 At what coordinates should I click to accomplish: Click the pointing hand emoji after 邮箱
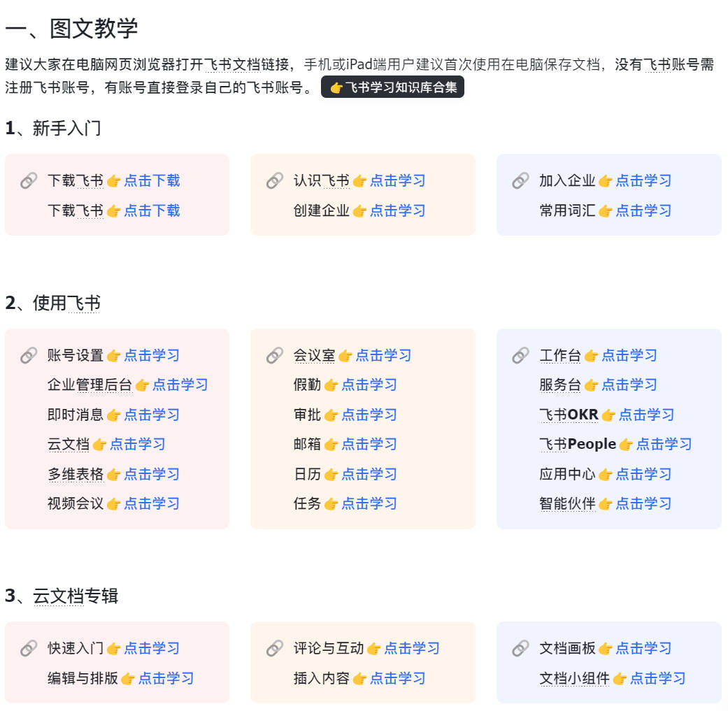tap(331, 445)
